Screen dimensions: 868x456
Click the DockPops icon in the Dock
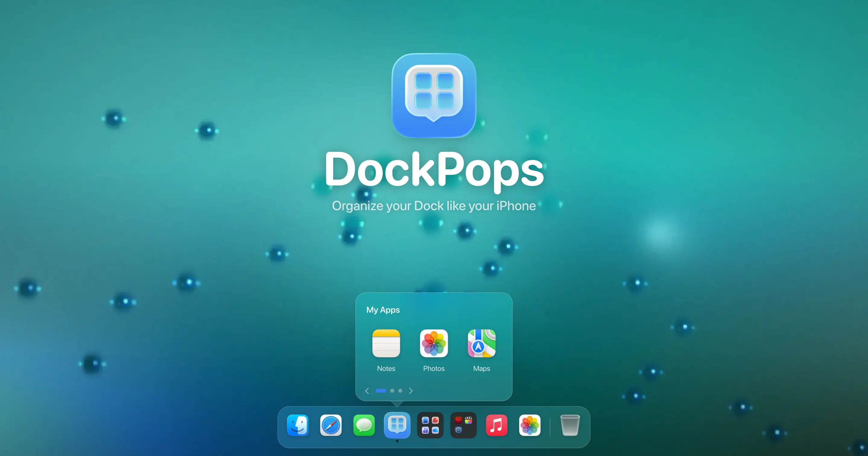[397, 425]
